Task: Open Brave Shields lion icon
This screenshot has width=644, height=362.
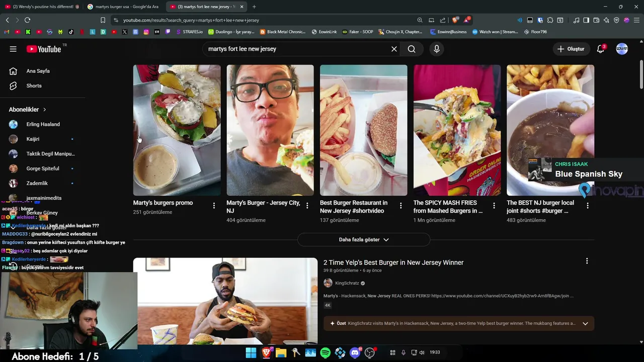Action: pos(455,20)
